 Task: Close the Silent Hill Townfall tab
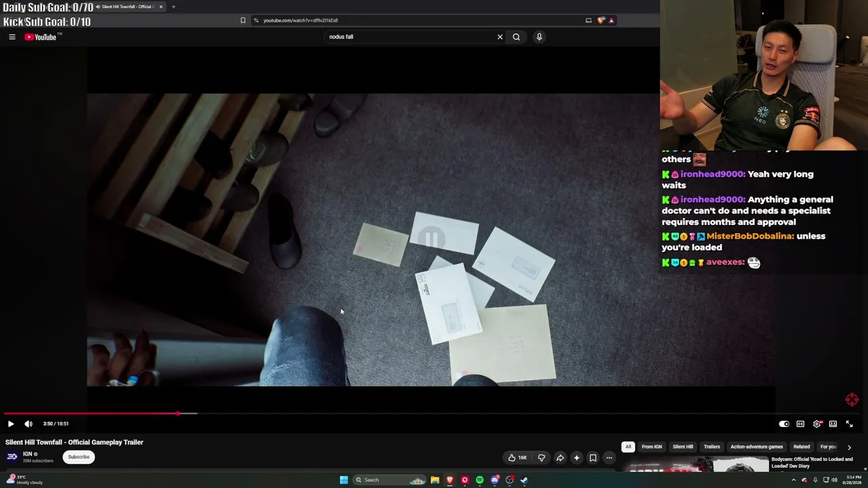pos(161,7)
